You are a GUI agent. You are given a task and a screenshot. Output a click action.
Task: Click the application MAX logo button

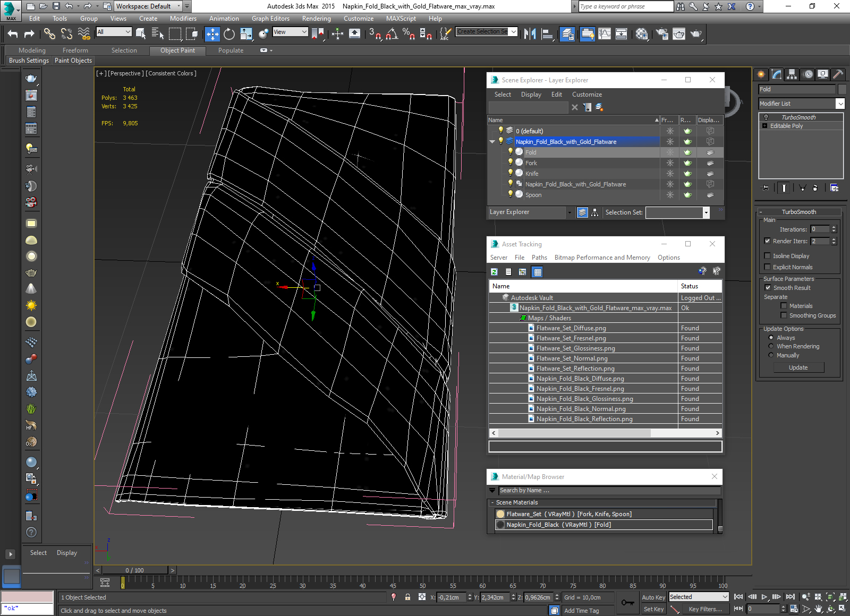click(x=11, y=11)
